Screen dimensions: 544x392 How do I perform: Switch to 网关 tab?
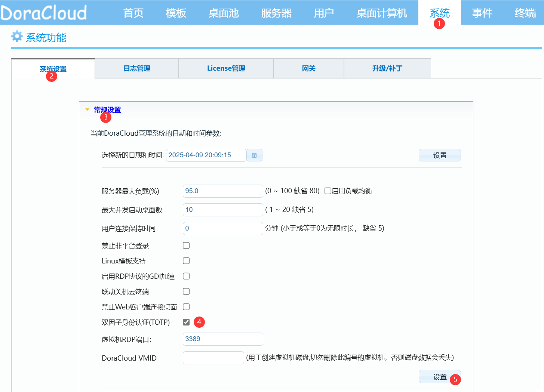click(309, 68)
